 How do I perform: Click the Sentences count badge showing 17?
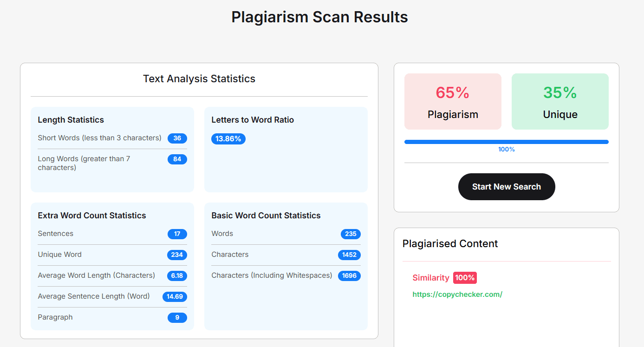tap(177, 234)
